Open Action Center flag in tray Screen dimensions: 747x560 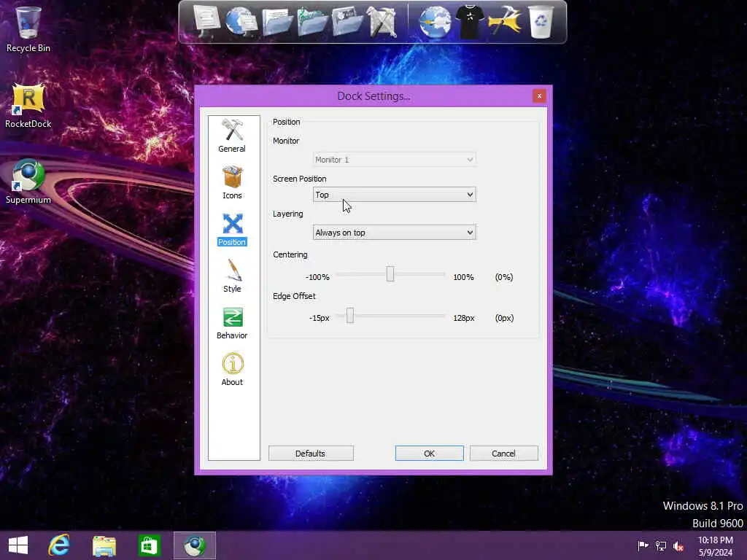click(643, 545)
